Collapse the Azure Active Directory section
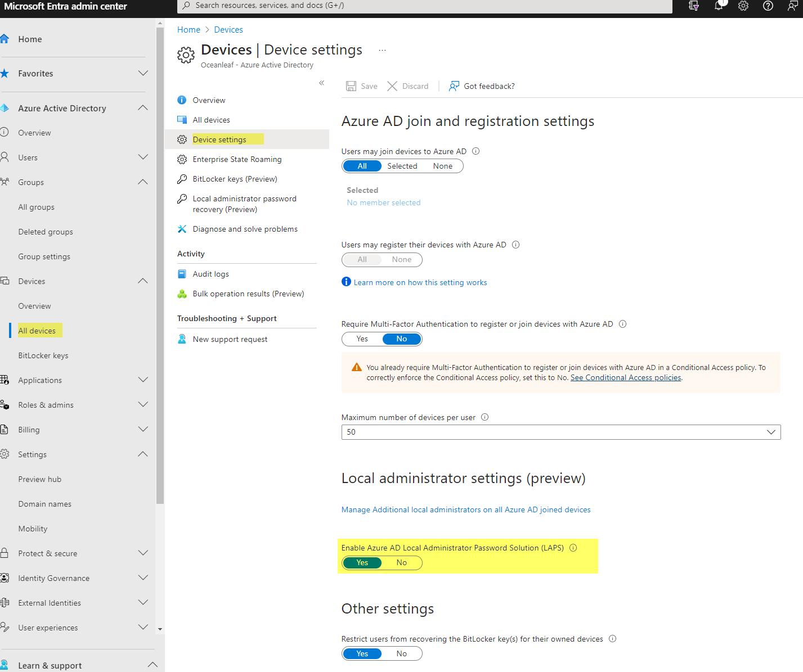Image resolution: width=803 pixels, height=672 pixels. click(x=143, y=107)
